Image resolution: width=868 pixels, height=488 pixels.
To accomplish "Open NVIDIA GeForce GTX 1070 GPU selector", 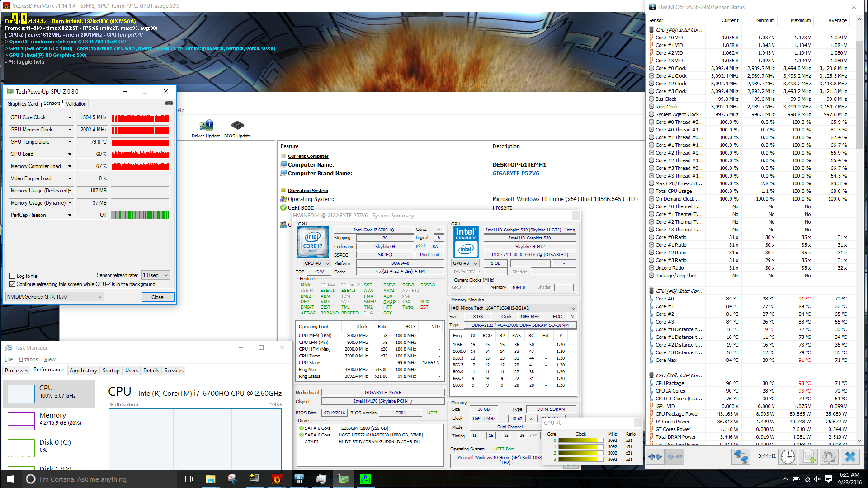I will coord(55,297).
